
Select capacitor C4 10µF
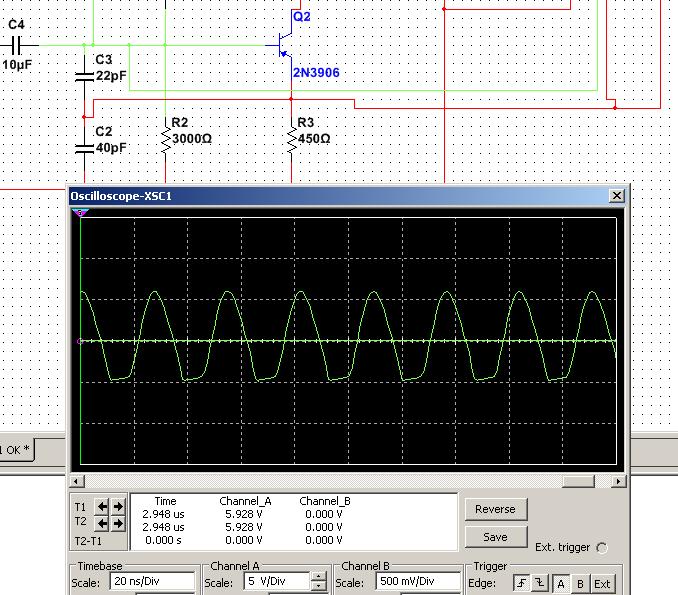16,45
